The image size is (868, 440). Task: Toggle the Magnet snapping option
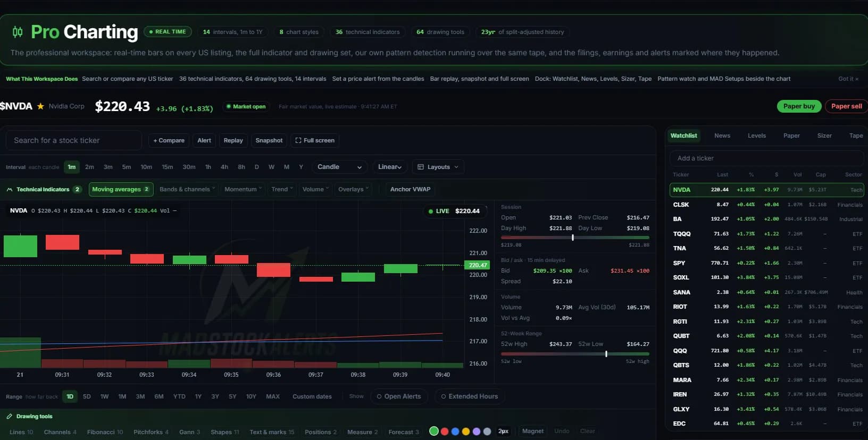533,431
